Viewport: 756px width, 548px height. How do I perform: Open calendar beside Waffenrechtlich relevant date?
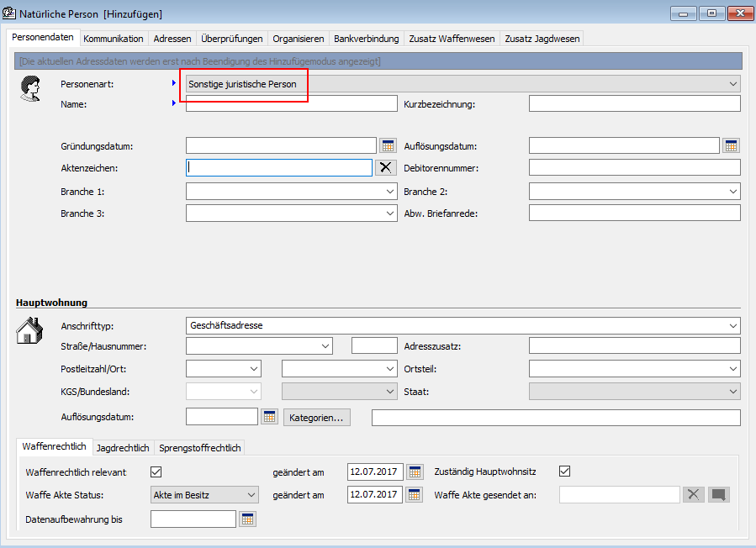tap(415, 472)
